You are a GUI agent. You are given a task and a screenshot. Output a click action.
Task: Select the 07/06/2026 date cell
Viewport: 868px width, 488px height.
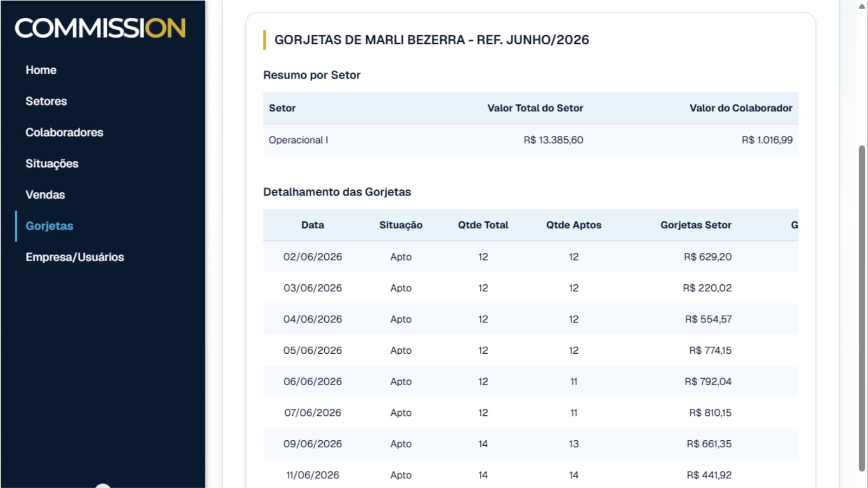pyautogui.click(x=313, y=413)
